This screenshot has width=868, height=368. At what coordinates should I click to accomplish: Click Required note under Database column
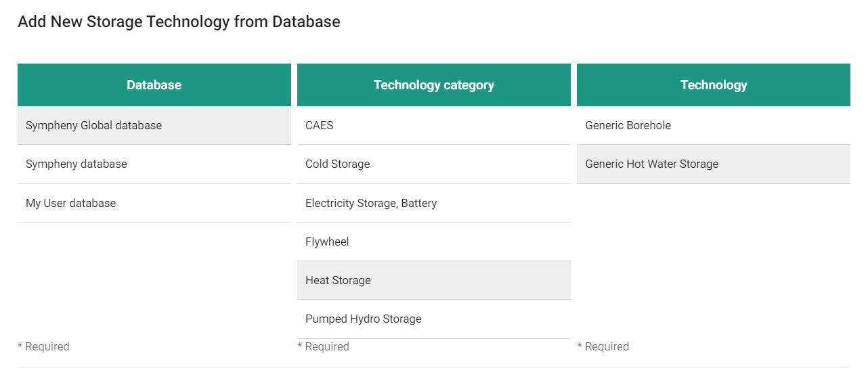[x=43, y=346]
